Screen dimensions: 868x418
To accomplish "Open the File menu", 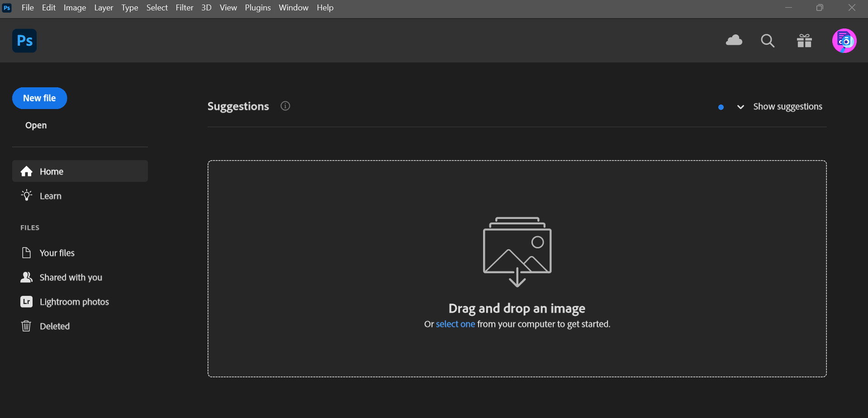I will tap(28, 8).
